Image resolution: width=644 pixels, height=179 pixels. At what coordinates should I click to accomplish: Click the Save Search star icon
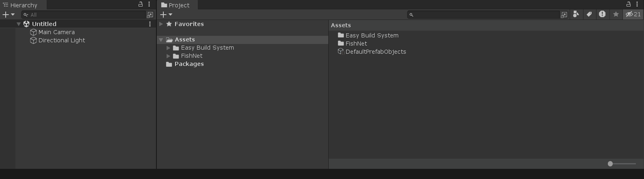click(616, 14)
